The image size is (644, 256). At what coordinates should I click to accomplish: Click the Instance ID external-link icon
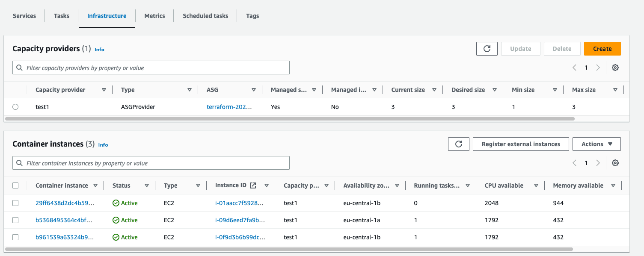254,185
